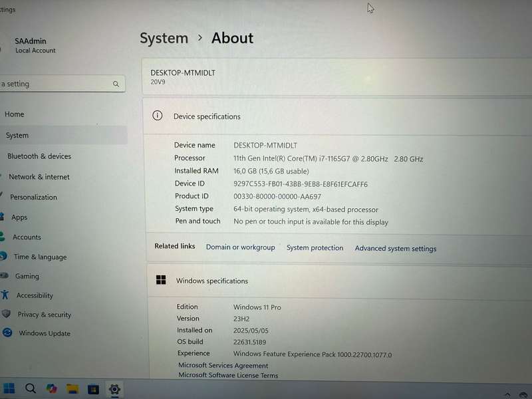Image resolution: width=532 pixels, height=399 pixels.
Task: Click the Product ID 00330-80000-00000-AA697
Action: click(x=277, y=196)
